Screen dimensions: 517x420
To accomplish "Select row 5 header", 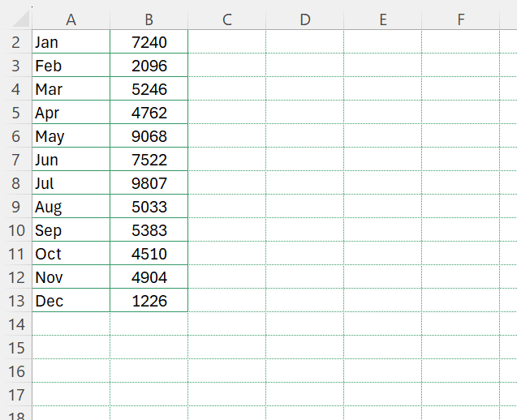I will [16, 113].
